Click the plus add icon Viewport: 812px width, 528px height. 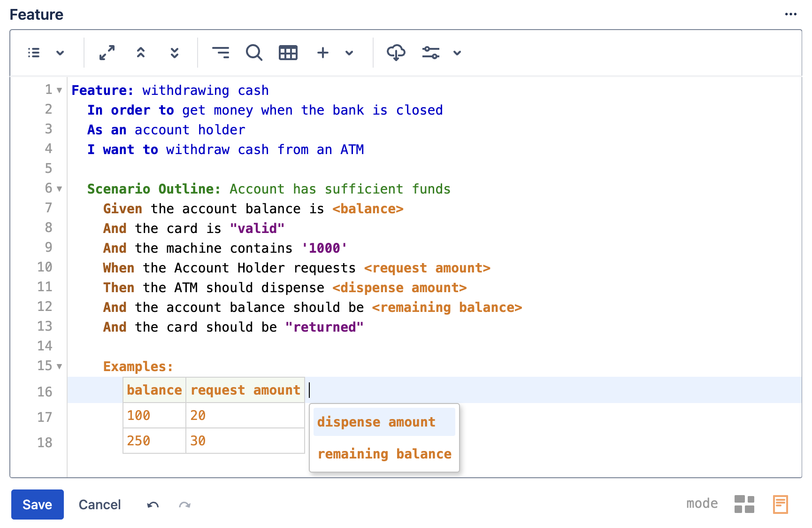323,53
